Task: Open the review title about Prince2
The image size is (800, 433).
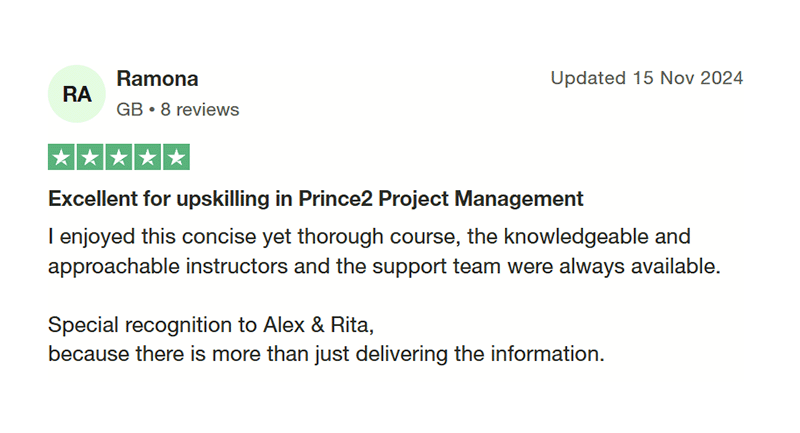Action: 315,199
